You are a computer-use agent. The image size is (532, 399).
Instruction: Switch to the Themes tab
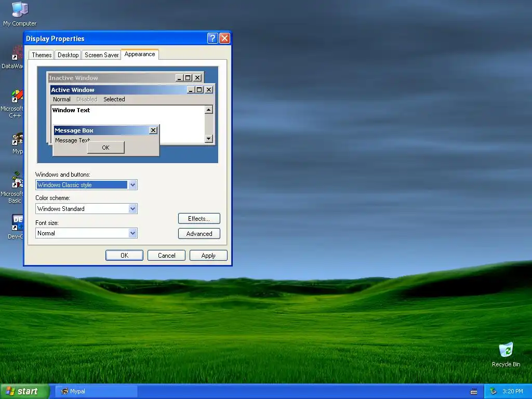pyautogui.click(x=42, y=55)
